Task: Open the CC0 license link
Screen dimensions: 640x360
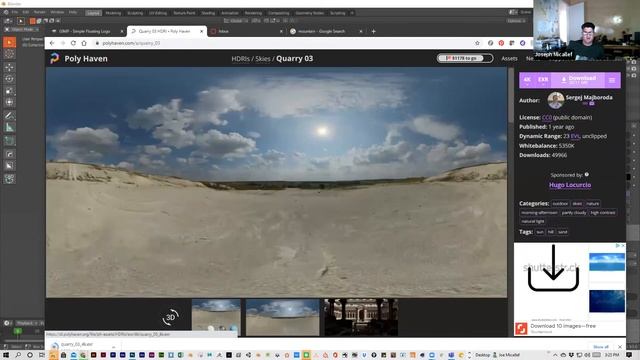Action: click(547, 118)
